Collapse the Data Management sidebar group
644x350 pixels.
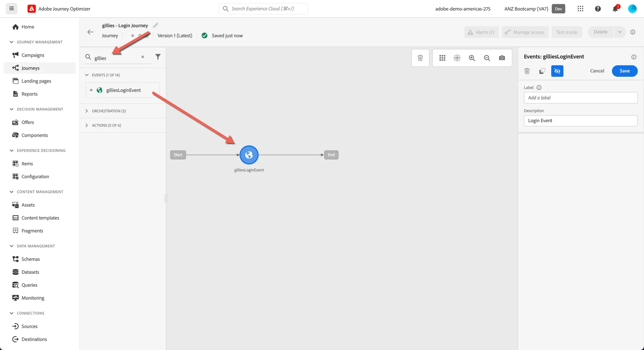click(11, 246)
